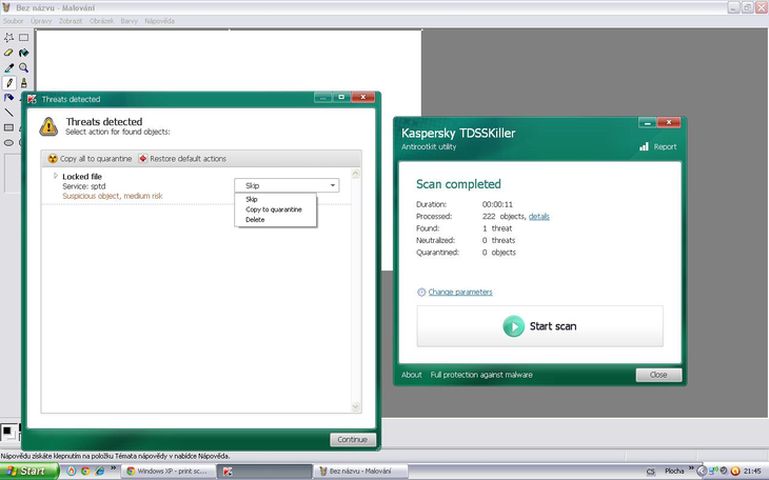Open the Report bar chart icon in TDSSKiller

(644, 147)
